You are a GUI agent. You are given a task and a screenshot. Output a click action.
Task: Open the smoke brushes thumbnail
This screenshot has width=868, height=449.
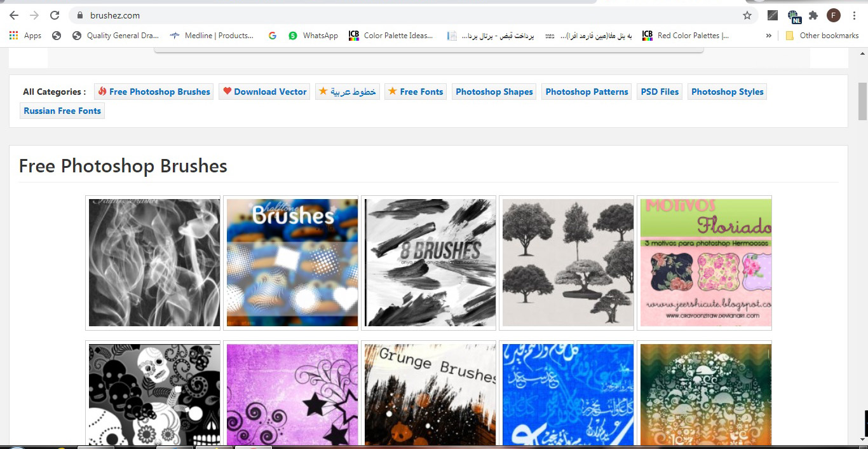point(154,263)
